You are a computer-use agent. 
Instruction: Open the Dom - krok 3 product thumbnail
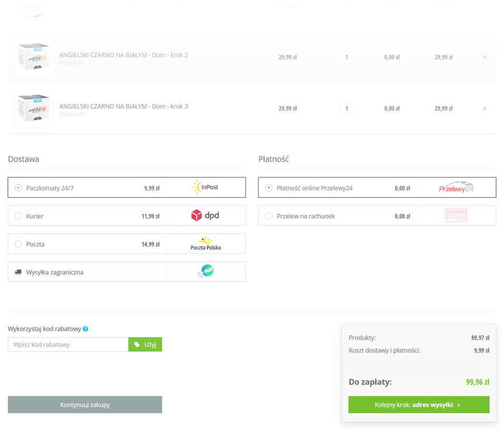(34, 108)
